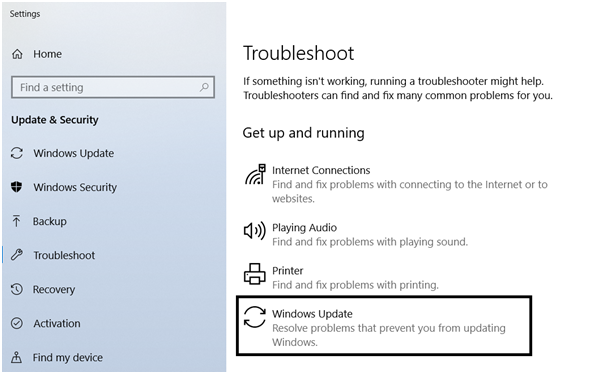Click the Recovery clock icon
The width and height of the screenshot is (605, 374).
[17, 289]
